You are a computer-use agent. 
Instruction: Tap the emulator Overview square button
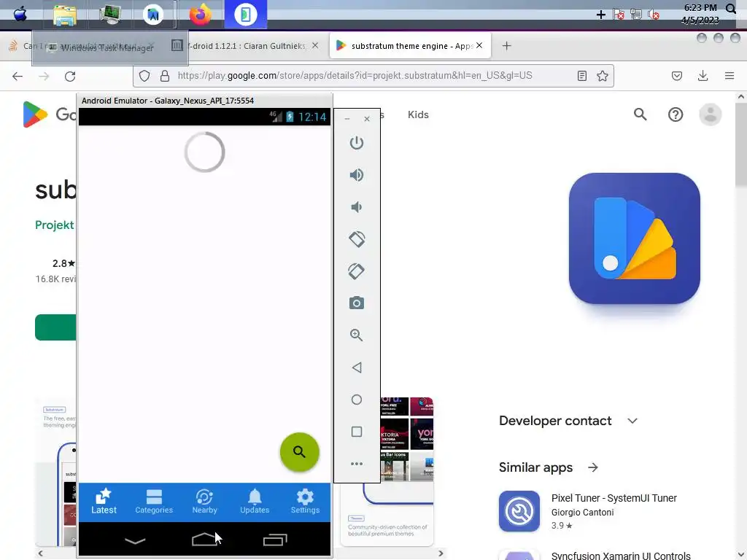point(356,432)
